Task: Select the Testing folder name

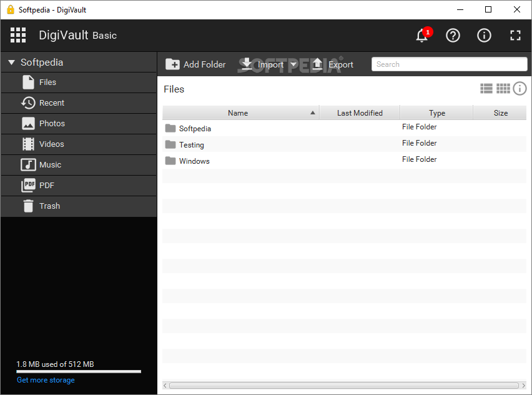Action: (192, 145)
